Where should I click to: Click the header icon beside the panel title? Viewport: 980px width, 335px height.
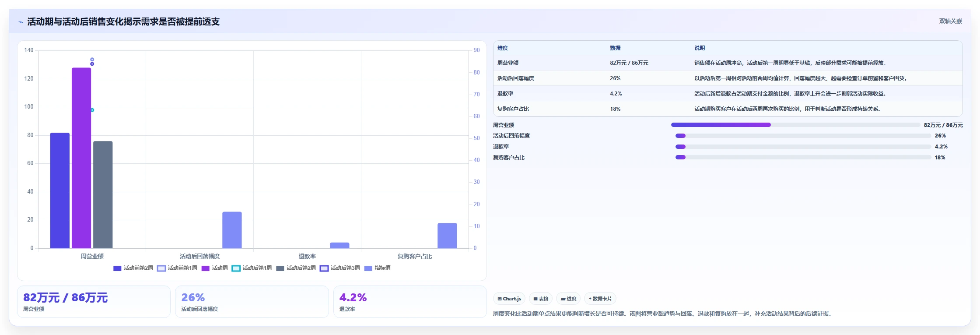click(x=21, y=22)
